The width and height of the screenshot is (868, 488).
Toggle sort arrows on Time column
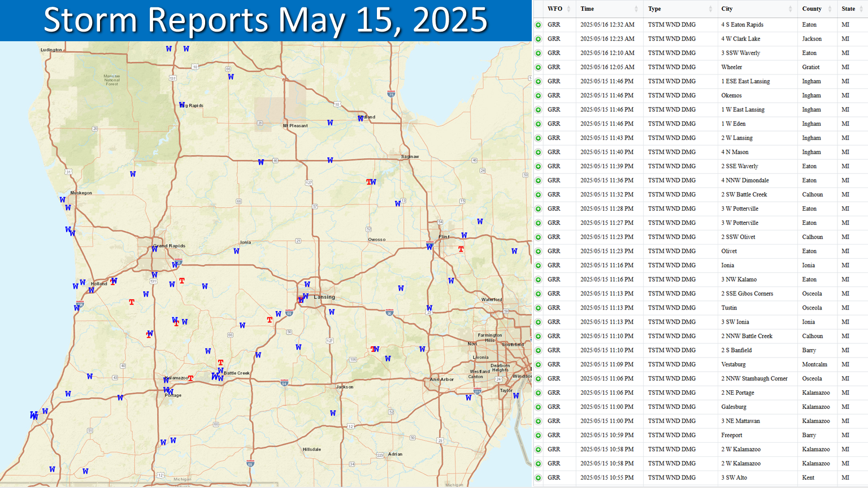636,8
